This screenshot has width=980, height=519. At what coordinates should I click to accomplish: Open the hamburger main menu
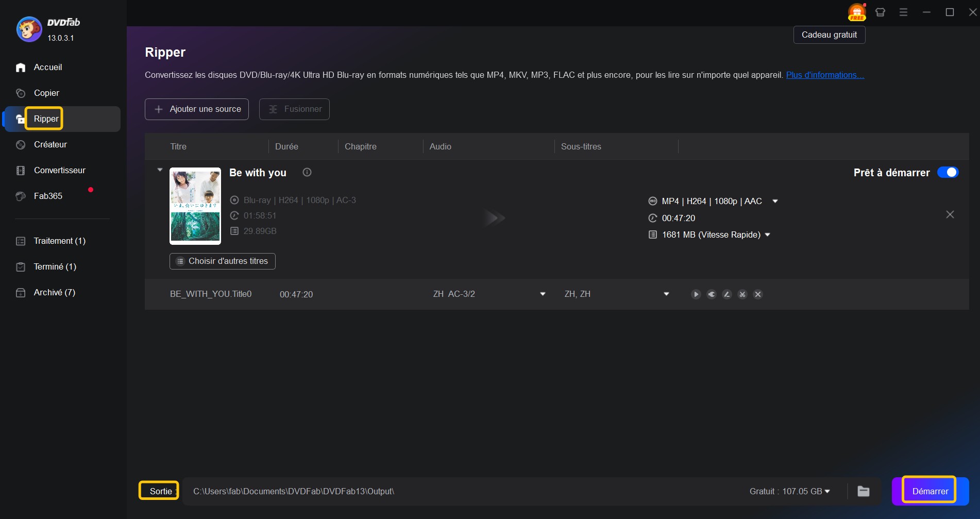coord(903,12)
